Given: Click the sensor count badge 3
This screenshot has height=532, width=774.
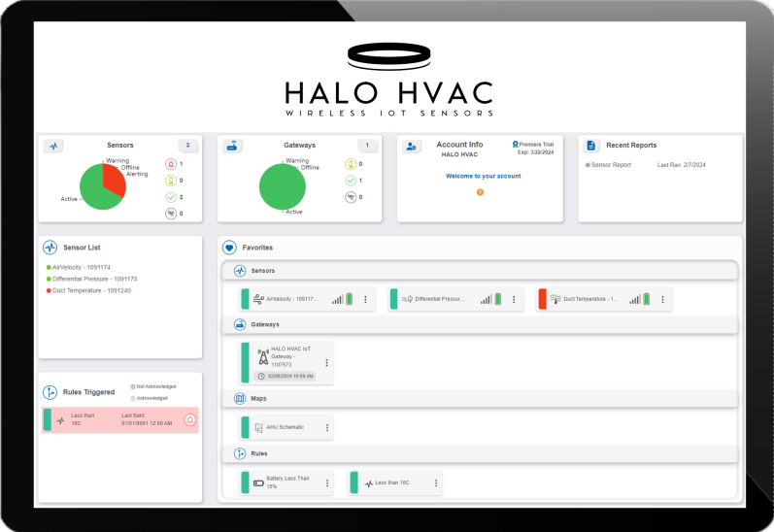Looking at the screenshot, I should [187, 146].
